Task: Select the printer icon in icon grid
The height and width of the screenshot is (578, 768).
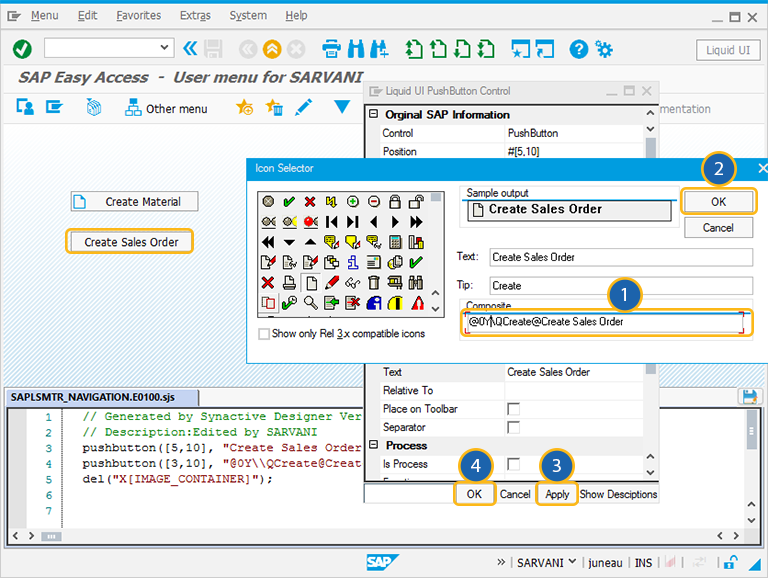Action: point(289,283)
